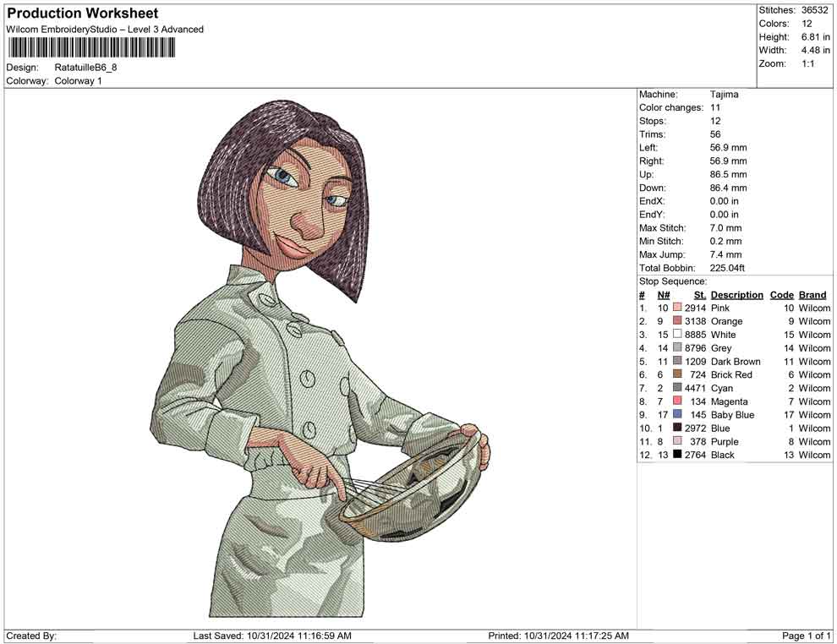The height and width of the screenshot is (644, 837).
Task: Click the 'Description' column header
Action: click(736, 294)
